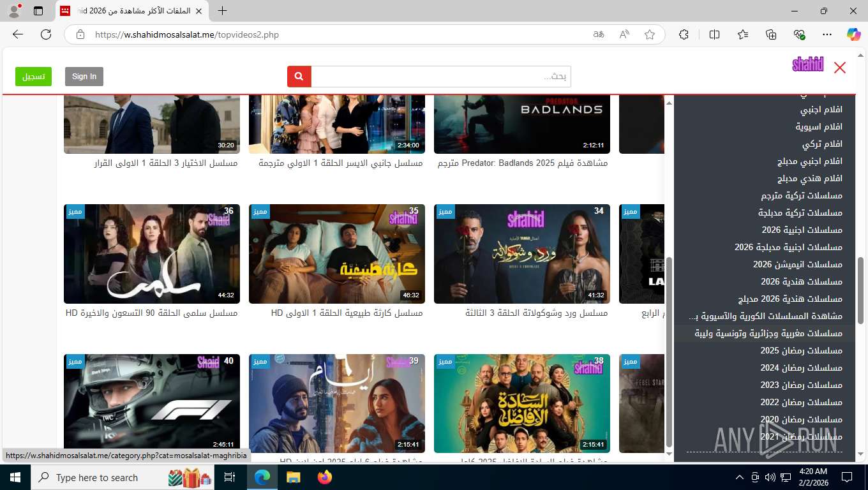The image size is (868, 490).
Task: Open Settings and more ellipsis menu
Action: pos(827,34)
